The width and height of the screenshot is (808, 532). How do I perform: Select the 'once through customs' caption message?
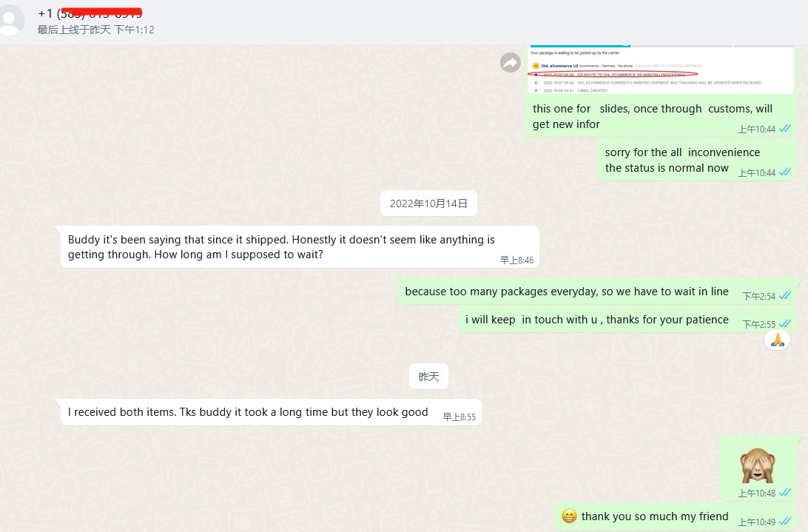point(651,116)
